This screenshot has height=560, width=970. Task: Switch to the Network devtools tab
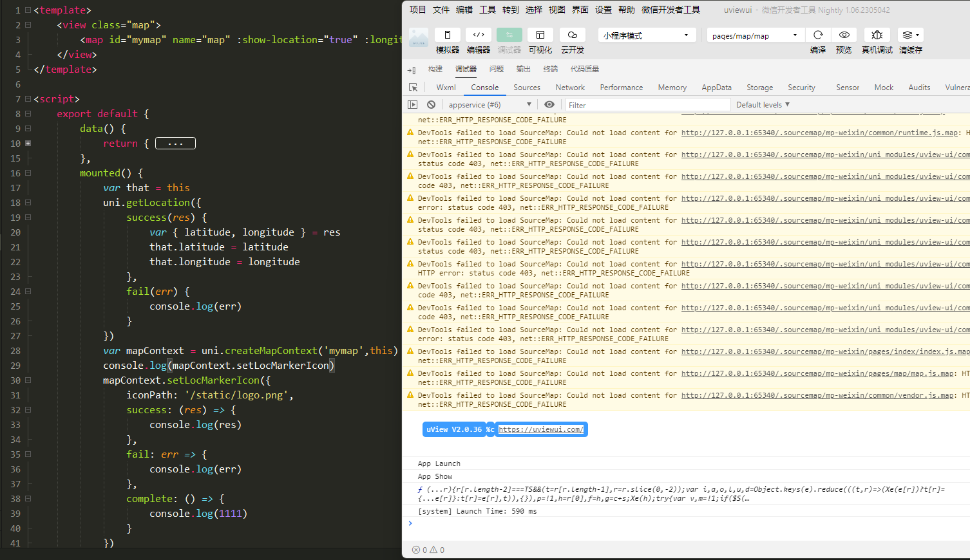click(570, 88)
